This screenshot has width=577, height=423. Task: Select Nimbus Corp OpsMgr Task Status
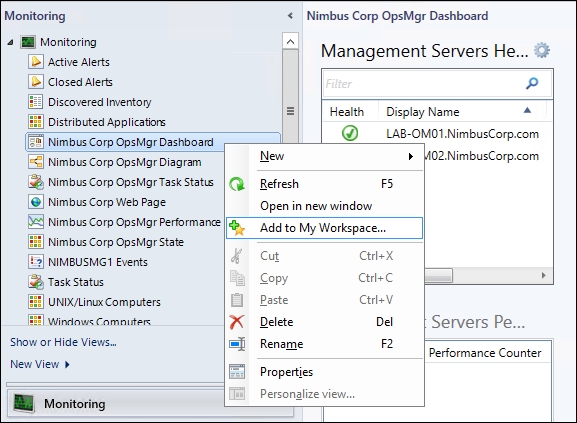click(x=131, y=182)
